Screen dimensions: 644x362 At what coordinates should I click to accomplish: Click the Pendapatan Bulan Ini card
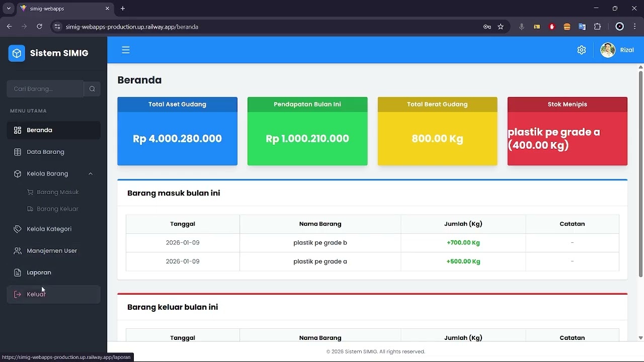(307, 131)
